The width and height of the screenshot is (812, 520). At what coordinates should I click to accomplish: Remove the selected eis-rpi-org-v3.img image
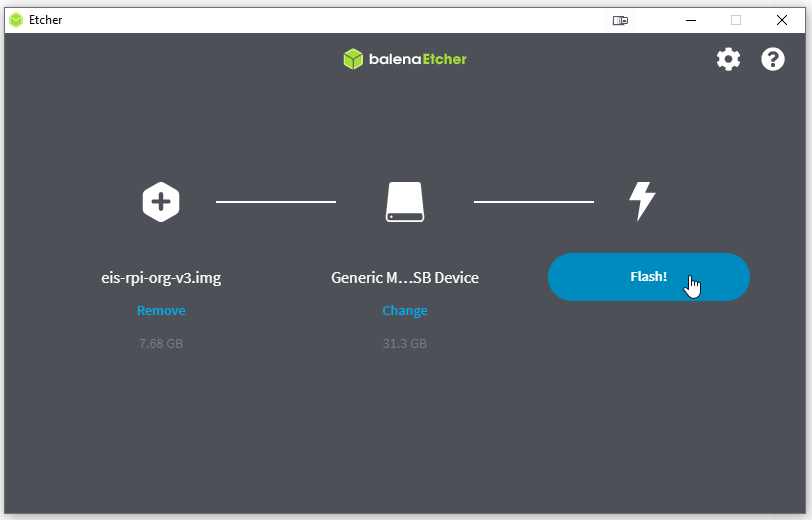161,311
